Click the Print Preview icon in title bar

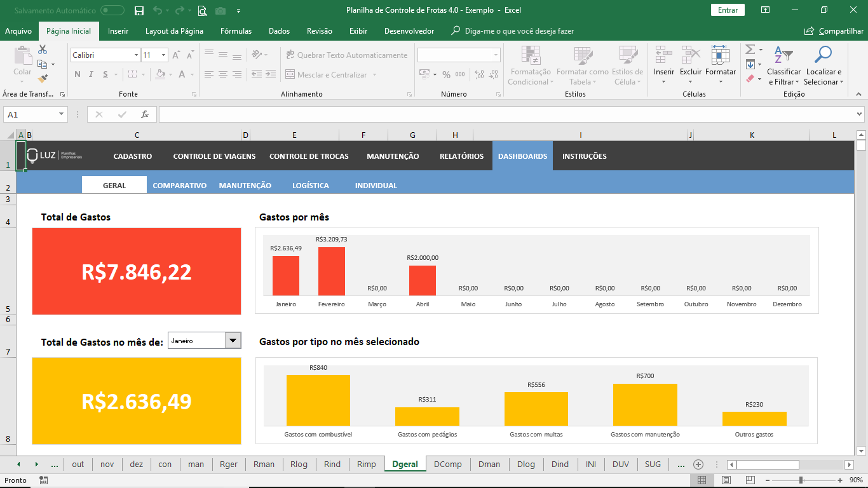(x=202, y=10)
